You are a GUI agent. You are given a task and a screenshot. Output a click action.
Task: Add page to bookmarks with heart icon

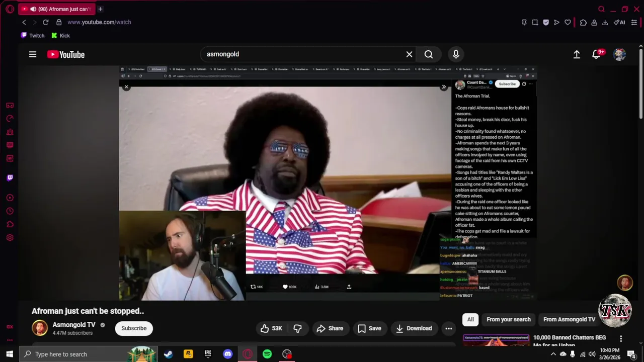pos(568,22)
